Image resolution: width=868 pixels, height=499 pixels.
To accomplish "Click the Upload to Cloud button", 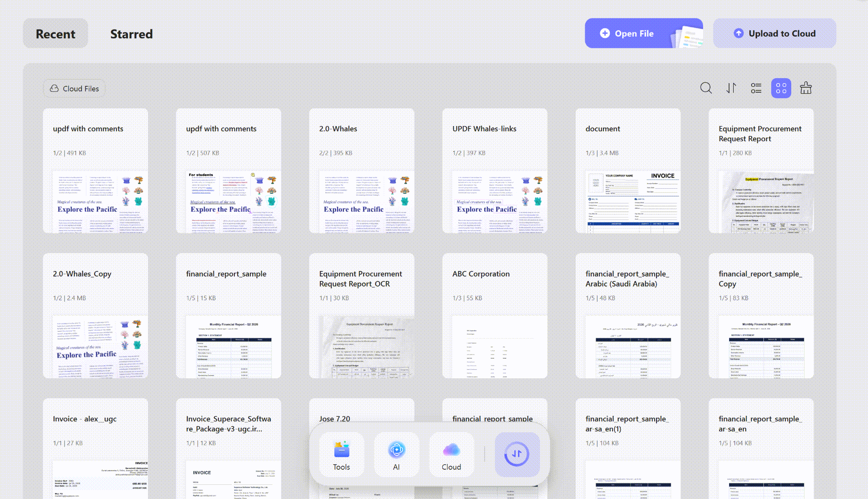I will (x=775, y=33).
